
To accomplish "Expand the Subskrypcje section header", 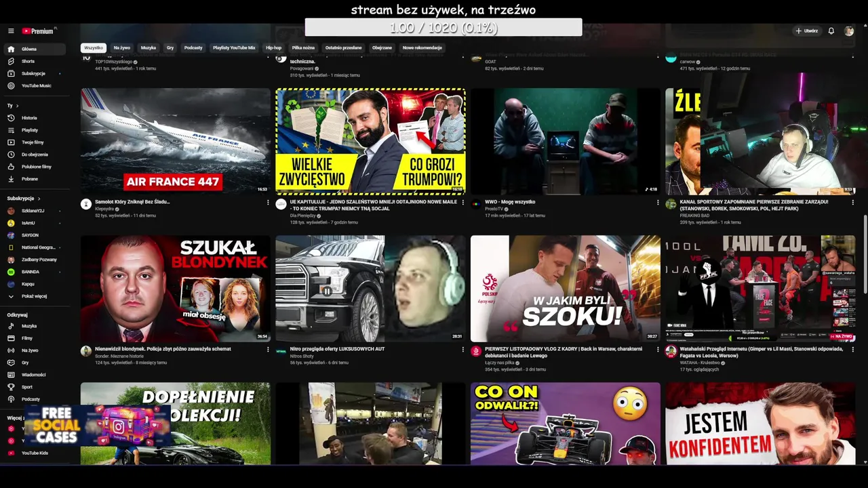I will click(x=24, y=199).
